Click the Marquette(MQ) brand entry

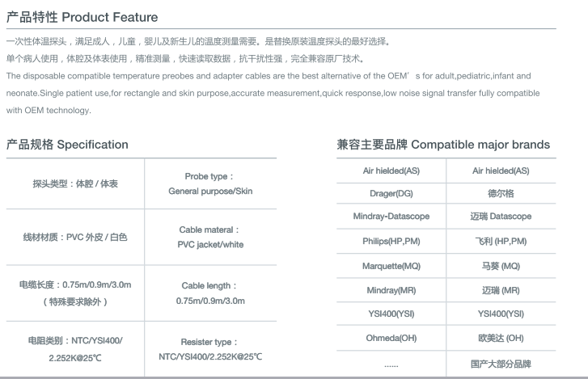391,266
